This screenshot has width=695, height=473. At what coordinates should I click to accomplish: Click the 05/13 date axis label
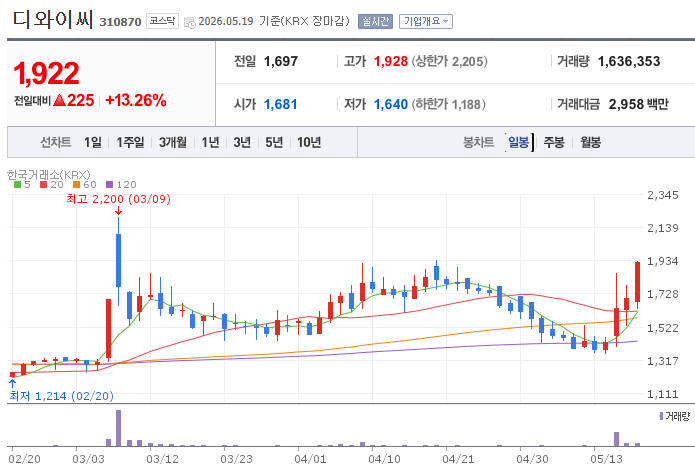(x=606, y=459)
